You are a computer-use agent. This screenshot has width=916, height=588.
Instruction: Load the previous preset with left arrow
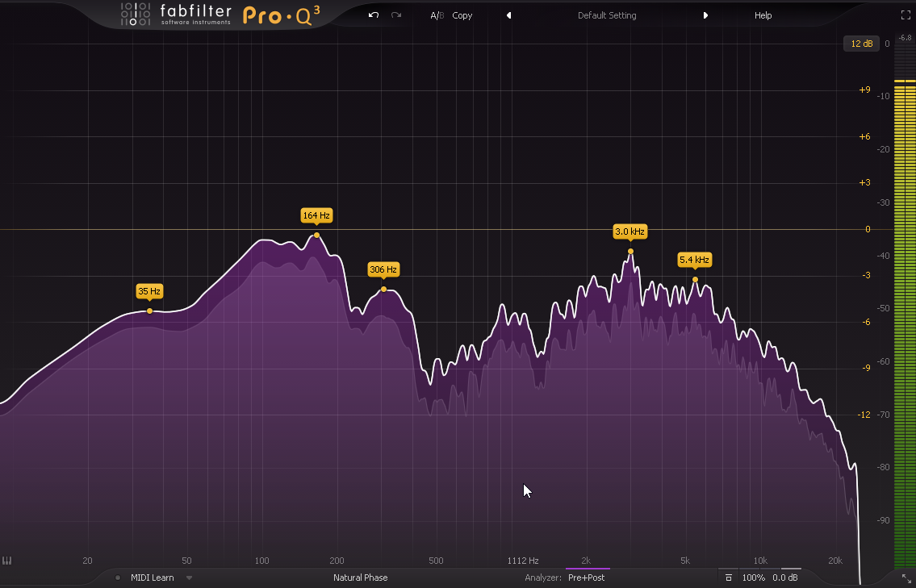508,16
